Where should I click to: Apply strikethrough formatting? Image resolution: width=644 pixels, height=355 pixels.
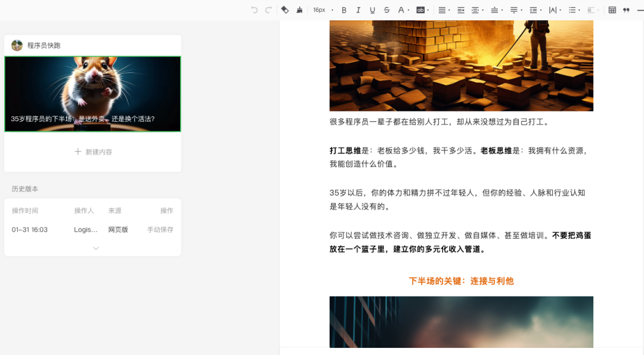[x=386, y=10]
